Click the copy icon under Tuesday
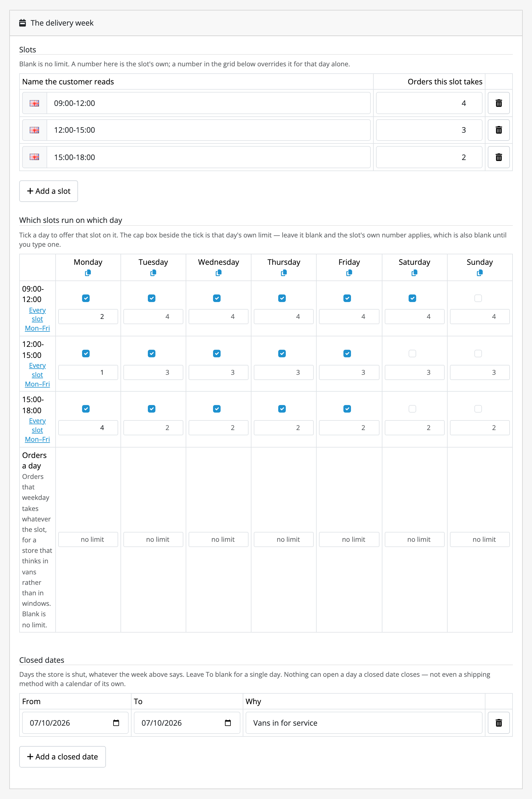Viewport: 532px width, 799px height. click(x=153, y=273)
